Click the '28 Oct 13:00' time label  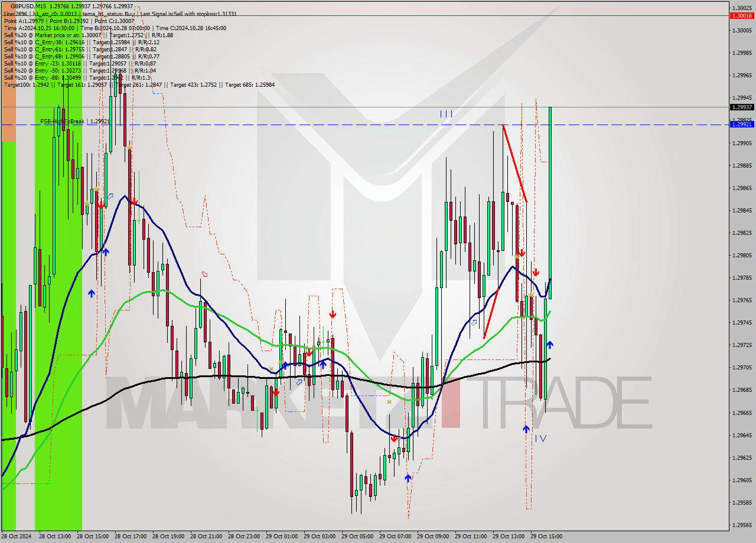pos(55,537)
